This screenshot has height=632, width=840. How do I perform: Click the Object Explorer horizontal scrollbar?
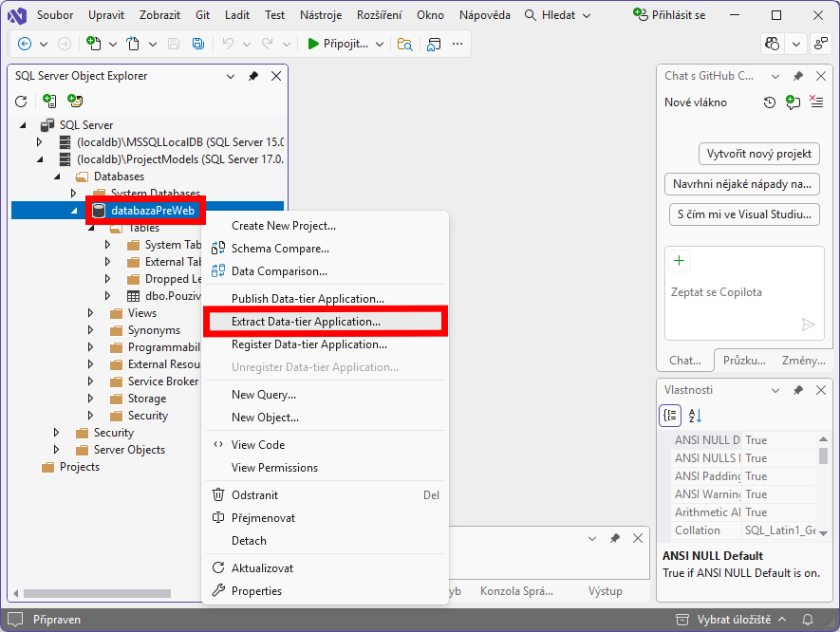[97, 593]
